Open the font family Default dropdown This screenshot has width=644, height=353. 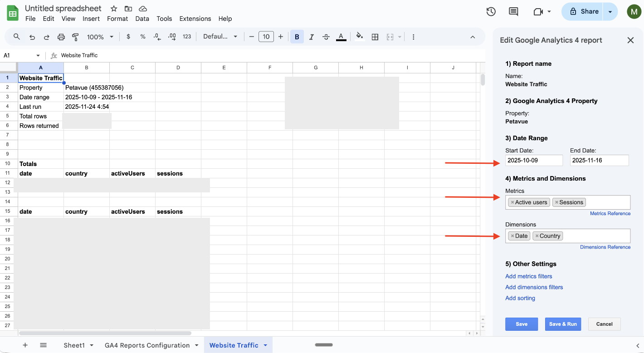[x=220, y=37]
